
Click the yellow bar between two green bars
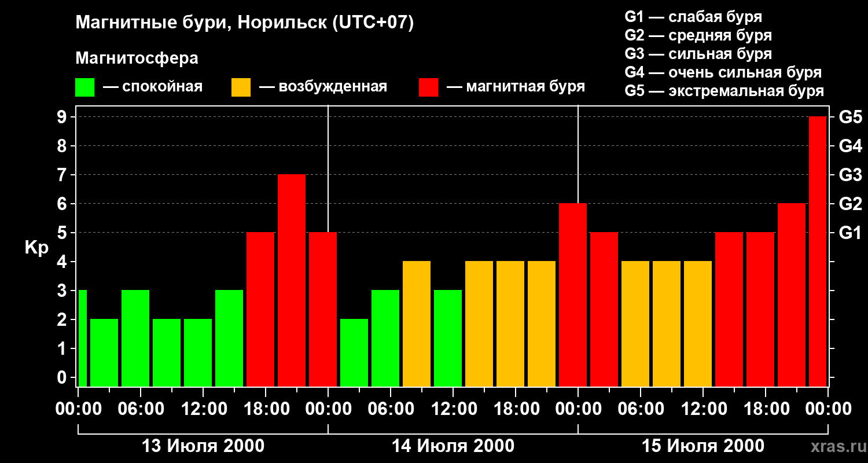tap(417, 324)
